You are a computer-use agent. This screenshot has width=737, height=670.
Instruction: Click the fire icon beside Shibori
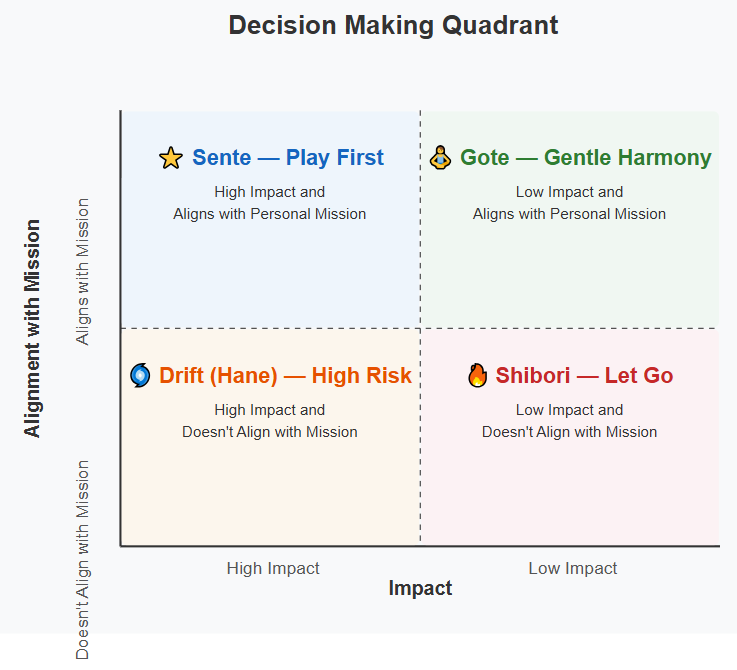click(x=477, y=376)
